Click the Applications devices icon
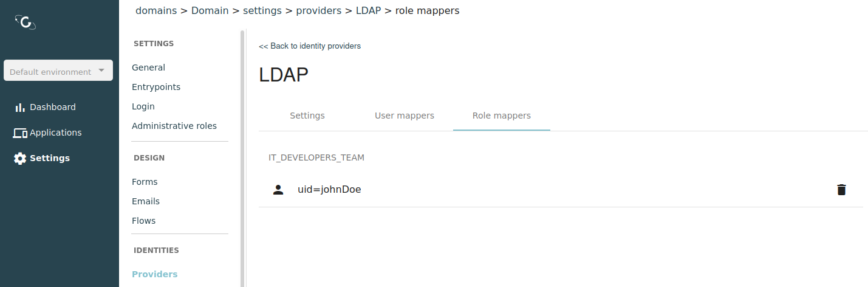Viewport: 868px width, 287px height. (20, 133)
